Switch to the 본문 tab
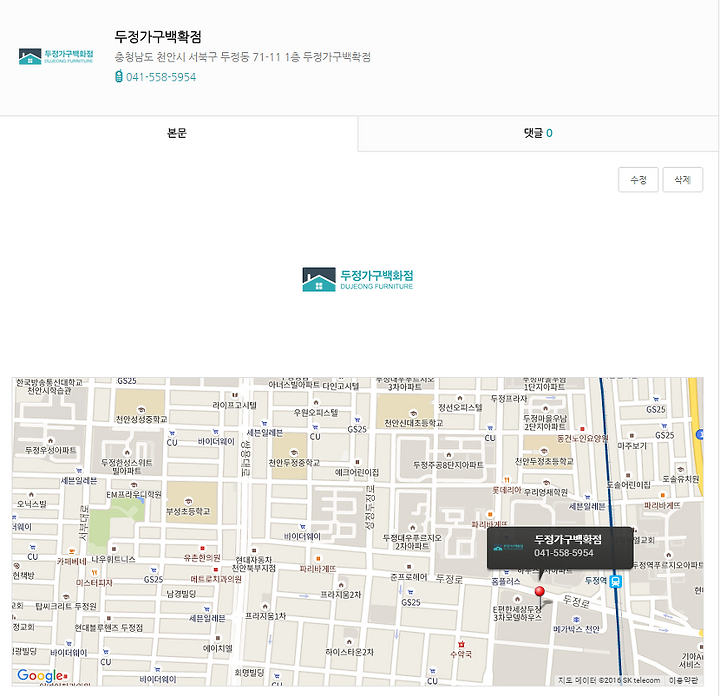This screenshot has height=696, width=720. coord(177,133)
